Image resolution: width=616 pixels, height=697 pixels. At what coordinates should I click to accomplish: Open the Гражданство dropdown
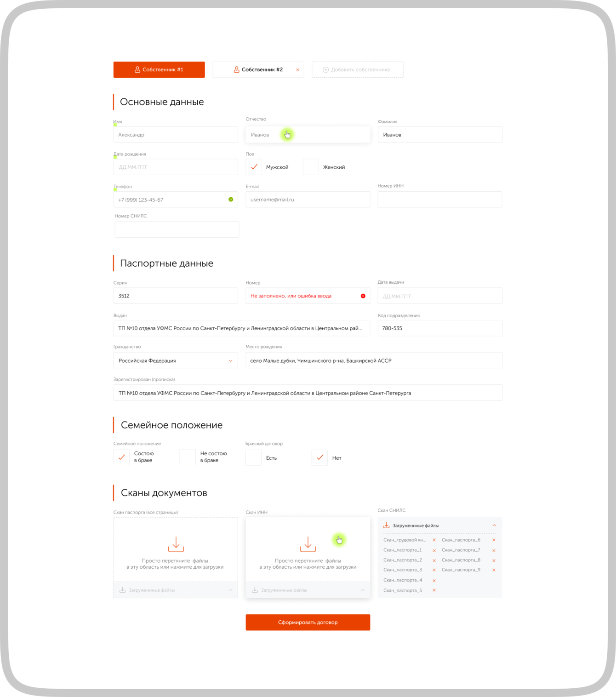coord(176,360)
